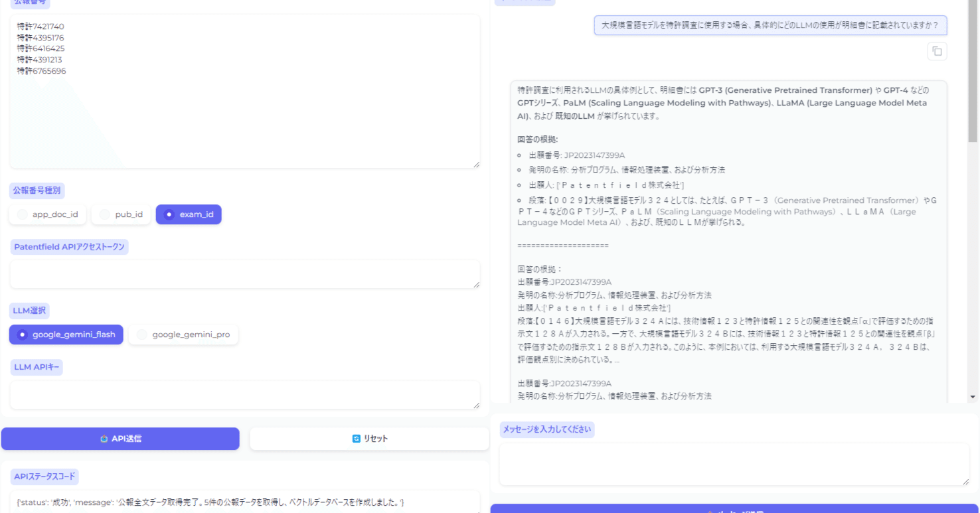
Task: Select the pub_id radio option
Action: pos(120,214)
